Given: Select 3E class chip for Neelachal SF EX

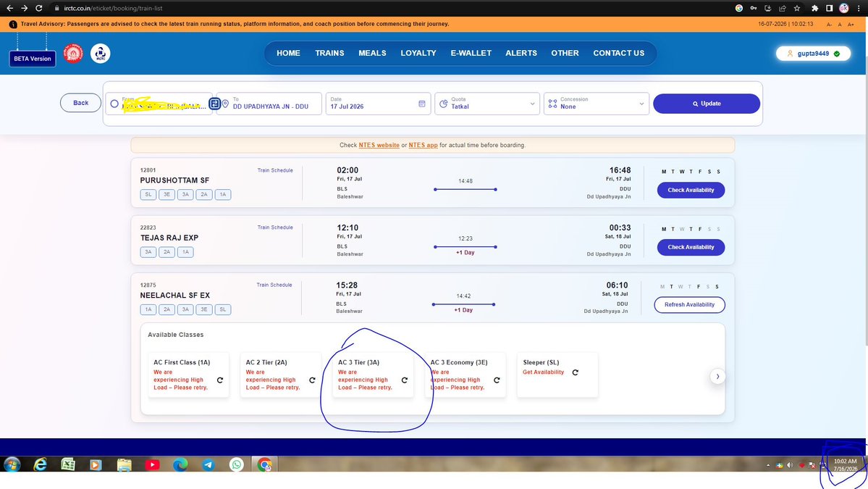Looking at the screenshot, I should (203, 309).
